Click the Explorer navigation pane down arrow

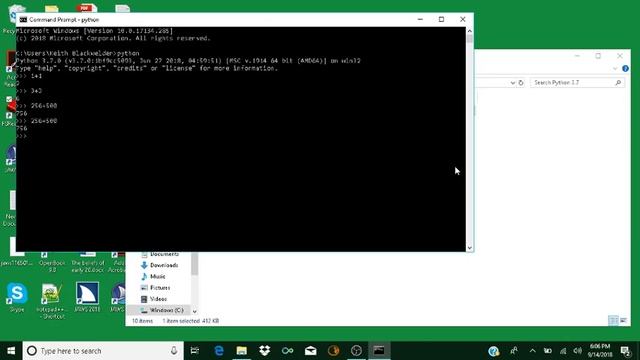[x=195, y=311]
